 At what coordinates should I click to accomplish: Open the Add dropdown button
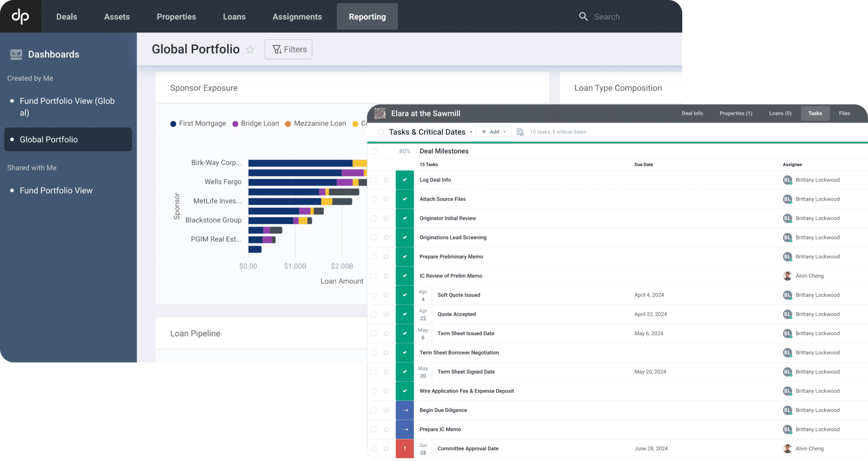494,132
